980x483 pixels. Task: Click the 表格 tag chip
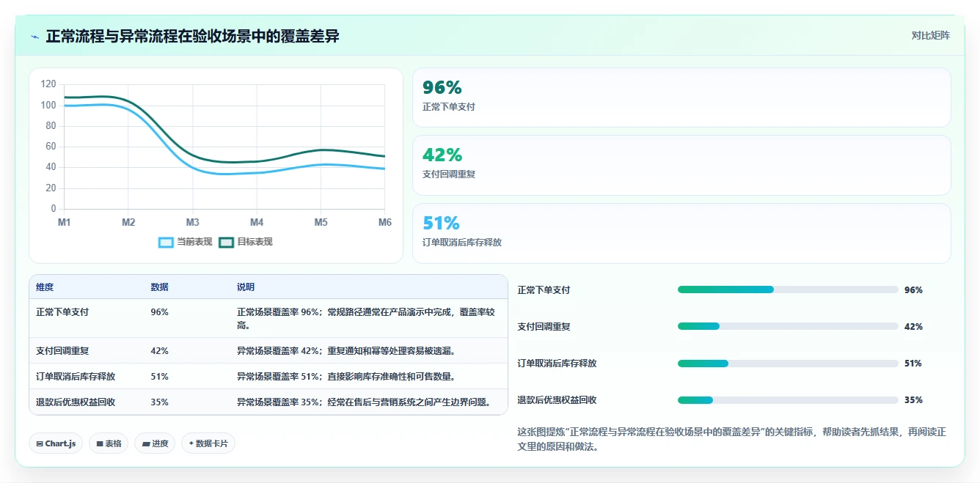pyautogui.click(x=109, y=443)
